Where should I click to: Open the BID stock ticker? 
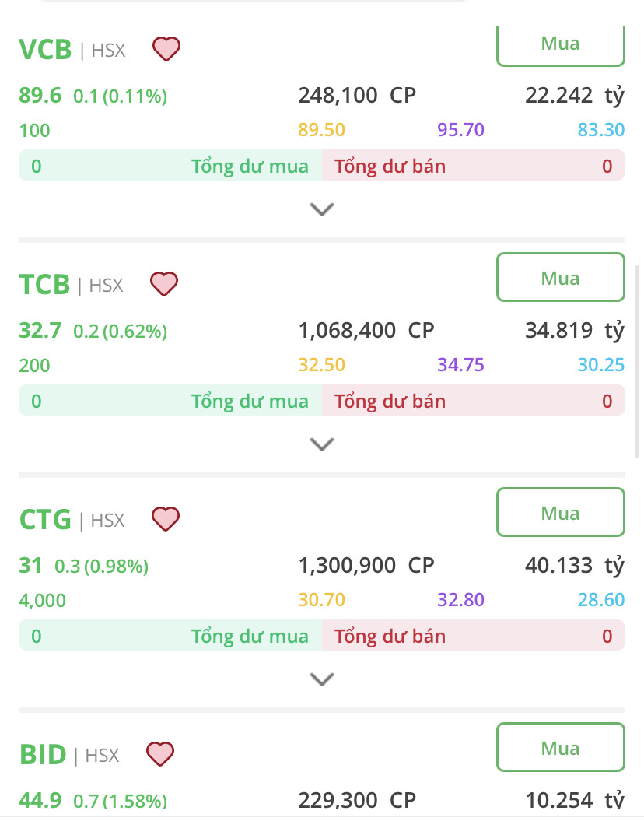coord(43,754)
